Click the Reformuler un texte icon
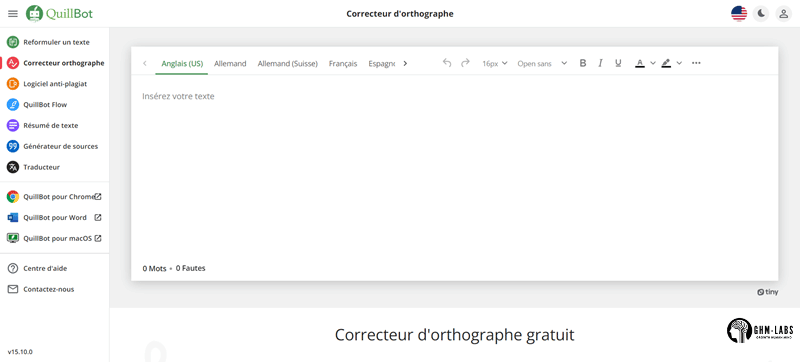The height and width of the screenshot is (362, 800). coord(13,42)
